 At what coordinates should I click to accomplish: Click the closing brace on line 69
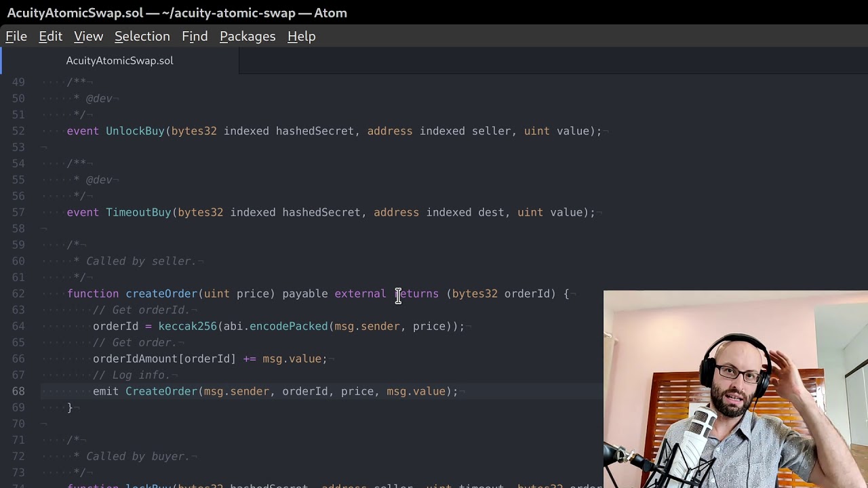tap(70, 407)
